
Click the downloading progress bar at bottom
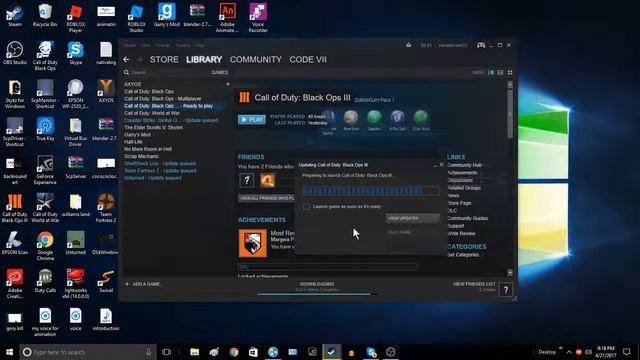pyautogui.click(x=317, y=293)
